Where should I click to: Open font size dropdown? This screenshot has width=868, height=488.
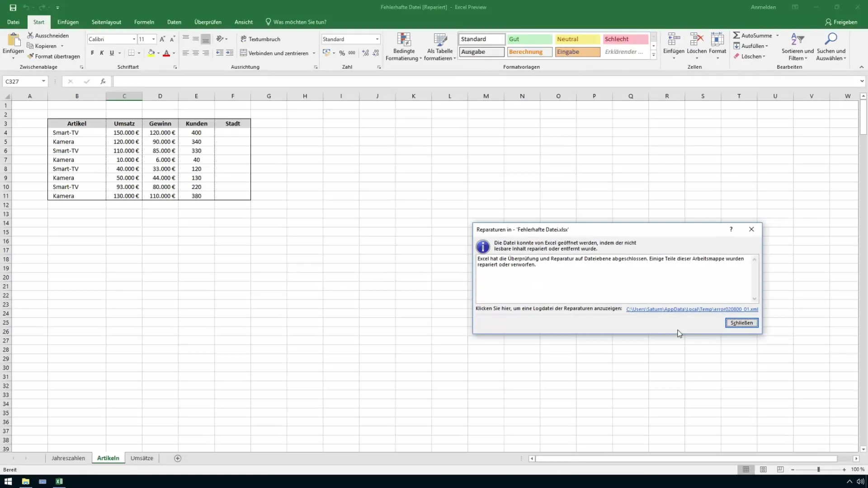pyautogui.click(x=154, y=39)
